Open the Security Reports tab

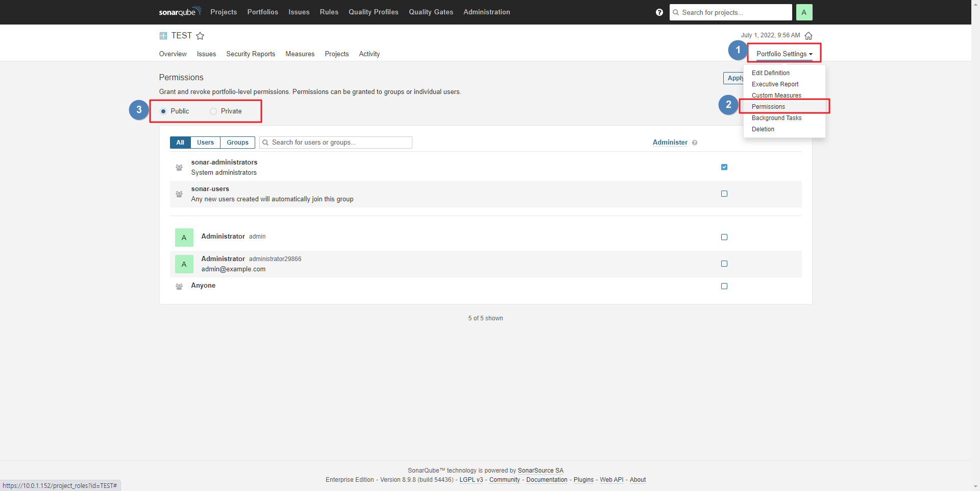(x=251, y=54)
